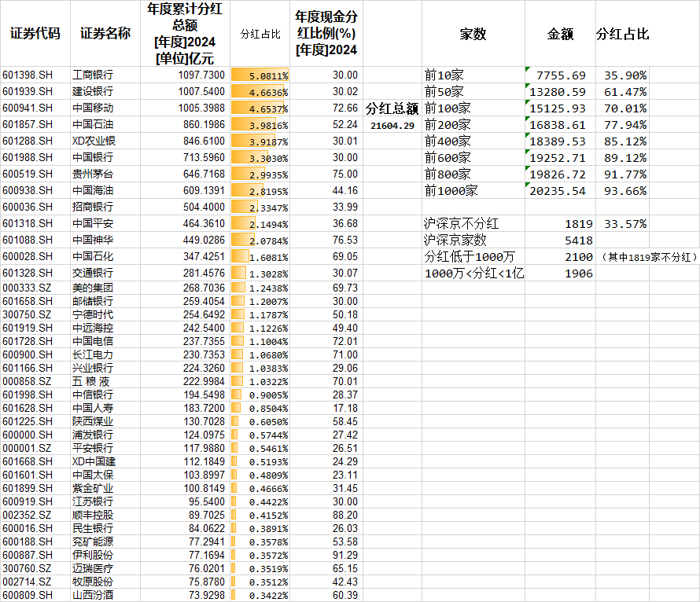Click the 5418 company count cell
Viewport: 700px width, 602px height.
click(x=578, y=240)
